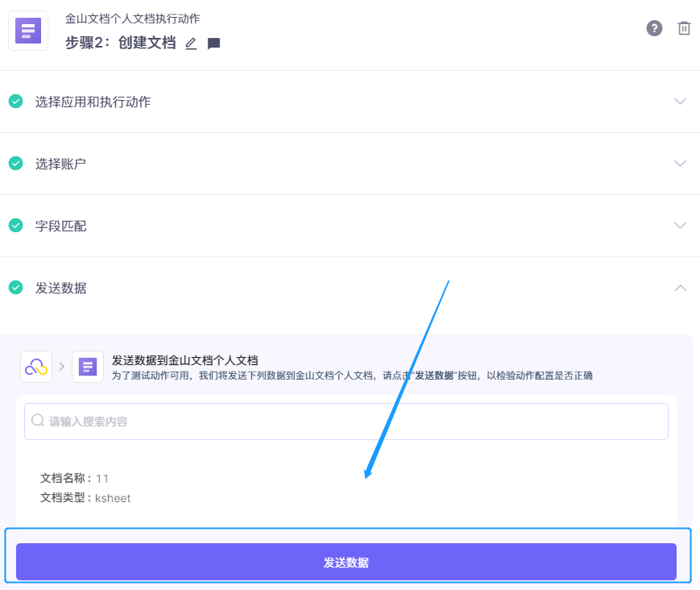
Task: Click the green check beside 选择应用和执行动作
Action: pos(15,102)
